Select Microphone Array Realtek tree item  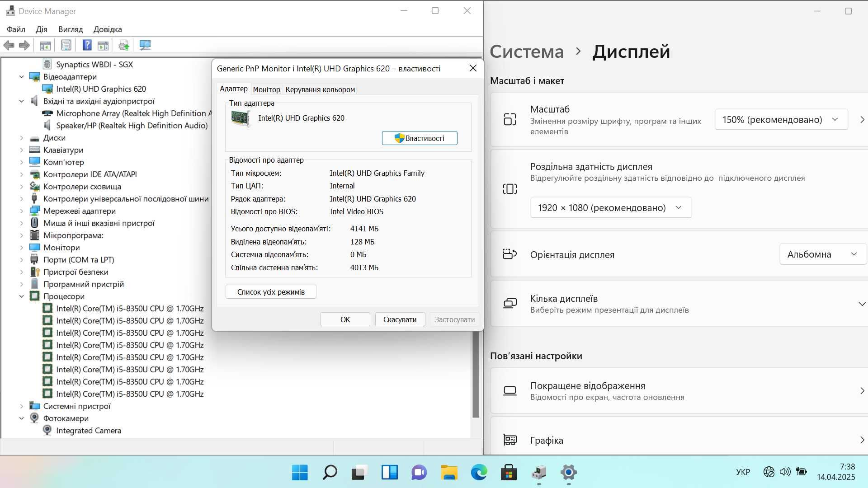pyautogui.click(x=134, y=113)
